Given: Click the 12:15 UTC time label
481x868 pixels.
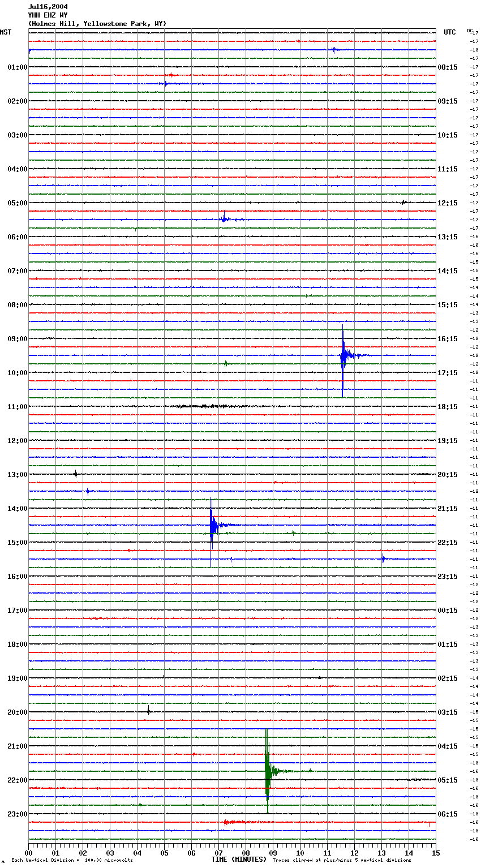Looking at the screenshot, I should [x=448, y=203].
